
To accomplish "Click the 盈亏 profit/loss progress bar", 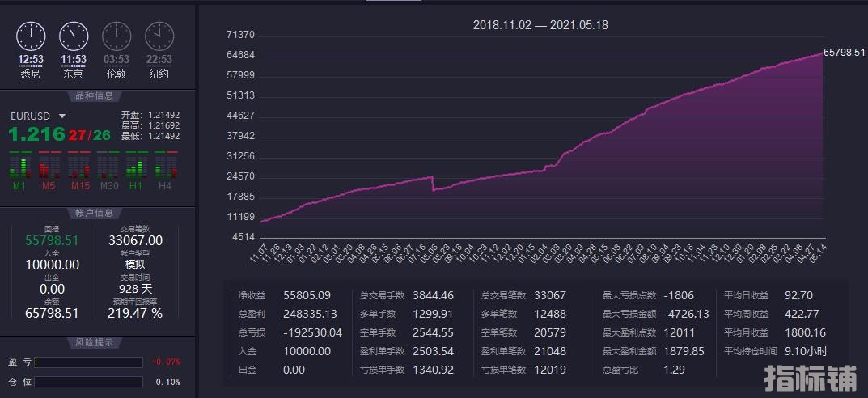I will 89,362.
